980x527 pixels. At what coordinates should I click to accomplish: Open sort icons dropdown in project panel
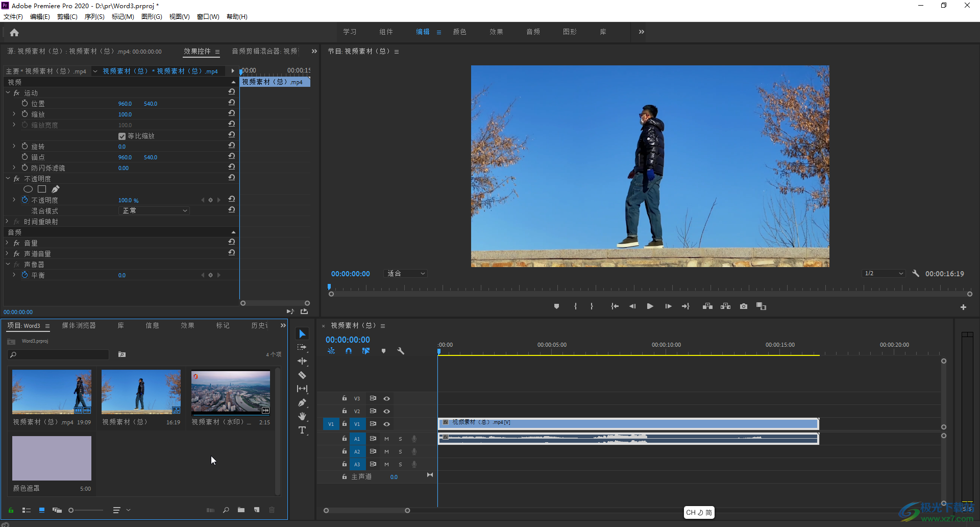click(120, 510)
